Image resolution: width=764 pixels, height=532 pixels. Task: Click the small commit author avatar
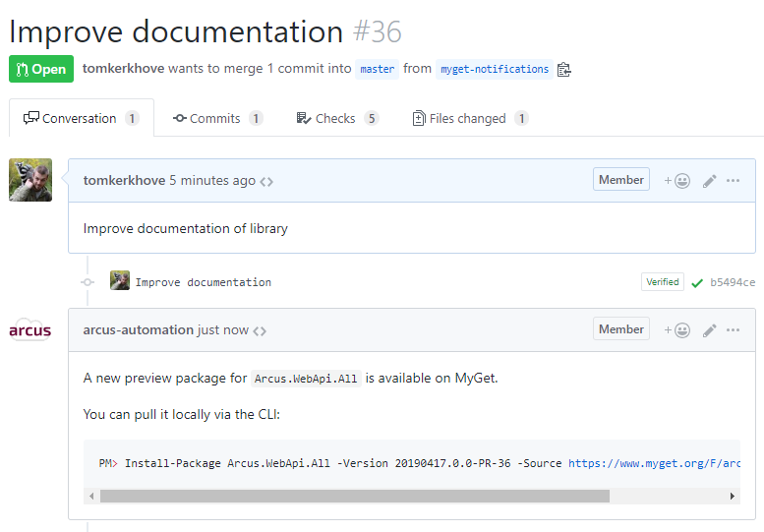(120, 280)
